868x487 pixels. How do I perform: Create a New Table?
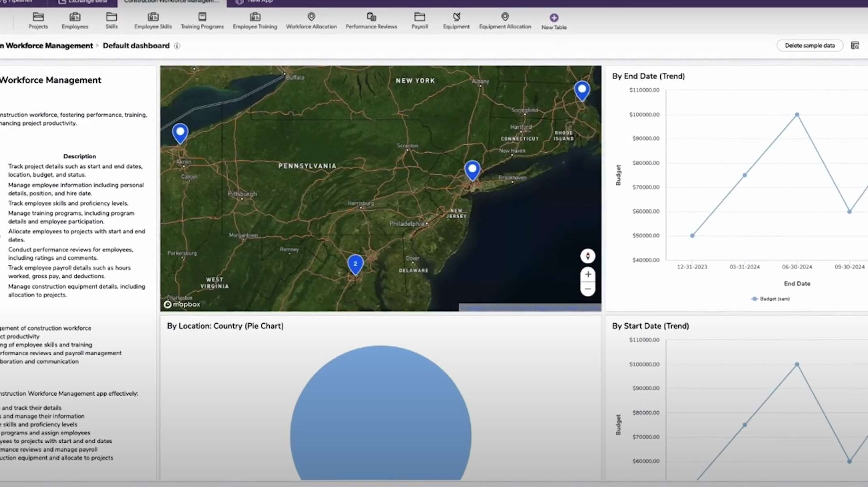tap(553, 20)
